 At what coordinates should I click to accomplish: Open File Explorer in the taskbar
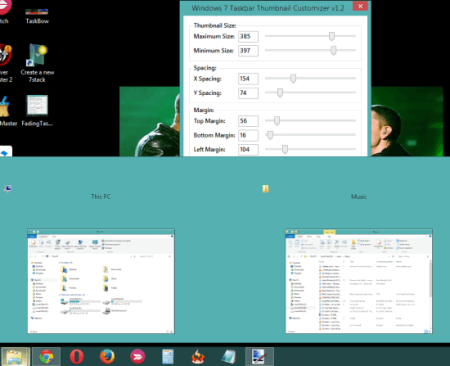(15, 357)
